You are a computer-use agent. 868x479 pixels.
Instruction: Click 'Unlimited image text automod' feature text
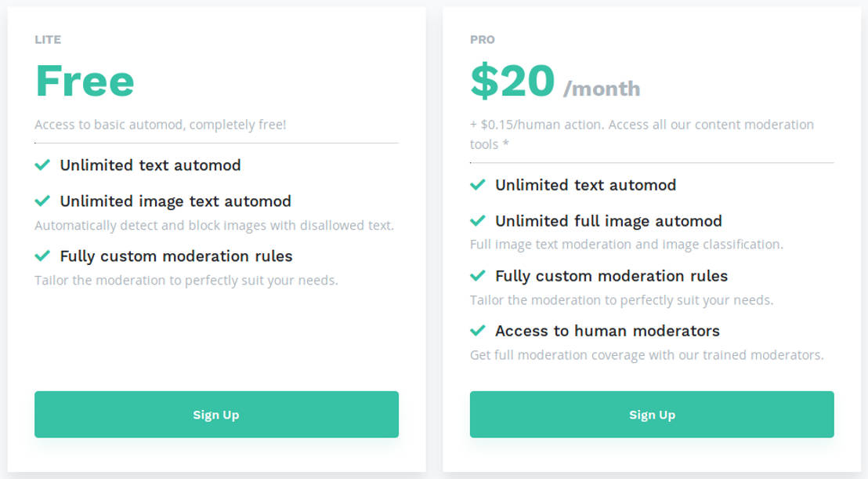point(175,201)
